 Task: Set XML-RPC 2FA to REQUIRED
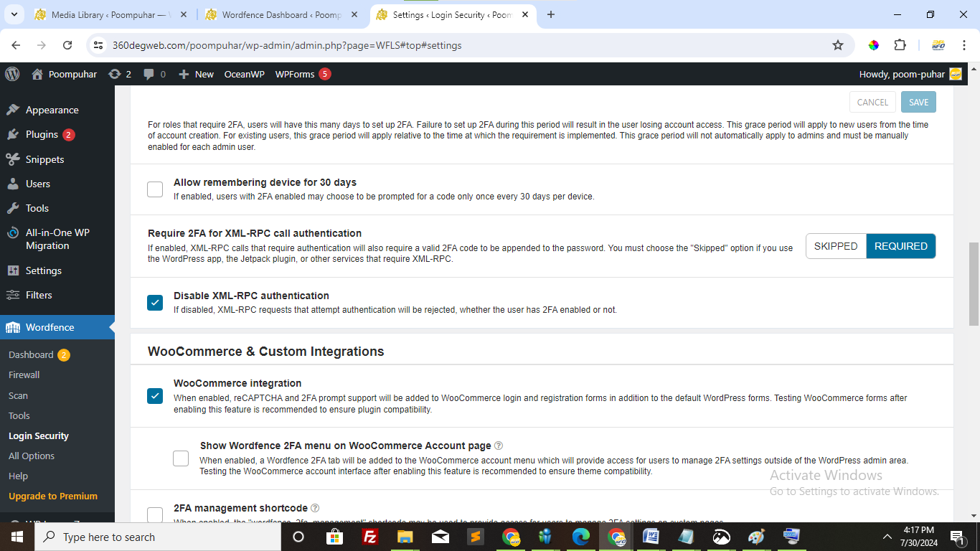901,246
